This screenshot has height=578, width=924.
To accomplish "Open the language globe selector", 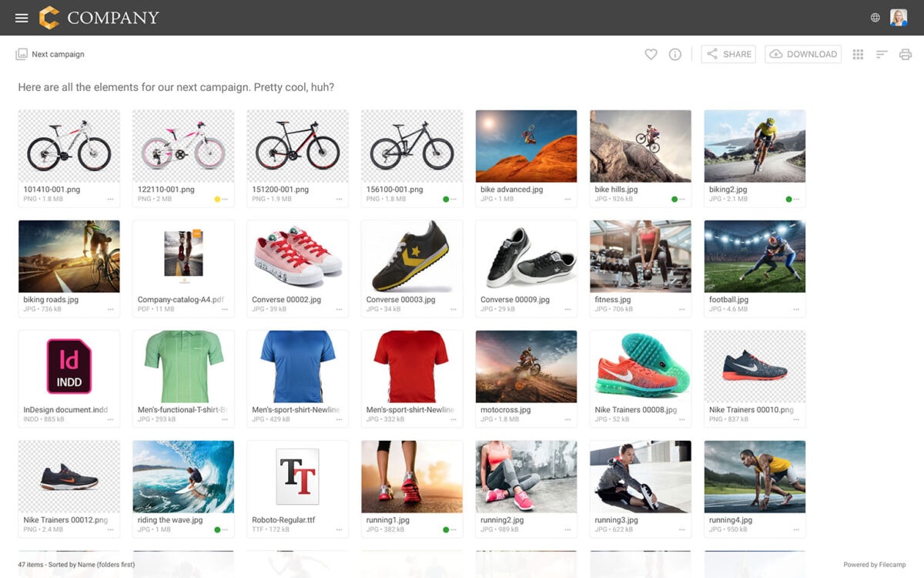I will pos(875,18).
